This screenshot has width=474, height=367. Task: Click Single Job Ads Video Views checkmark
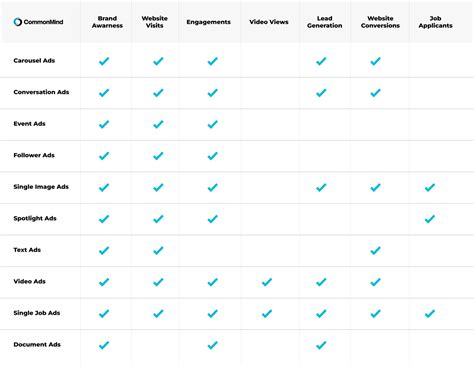point(267,314)
